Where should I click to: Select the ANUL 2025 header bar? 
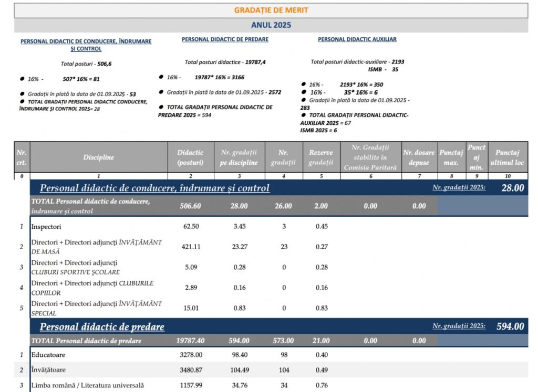click(x=271, y=25)
